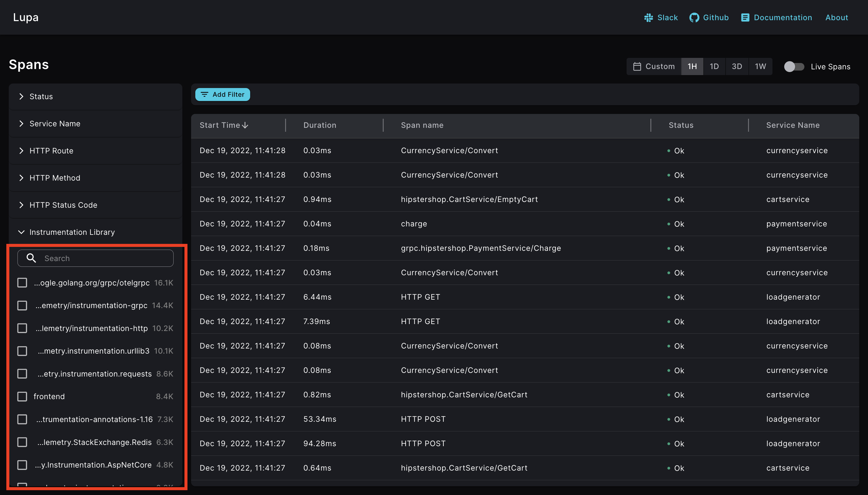Click the Documentation icon

[x=745, y=17]
